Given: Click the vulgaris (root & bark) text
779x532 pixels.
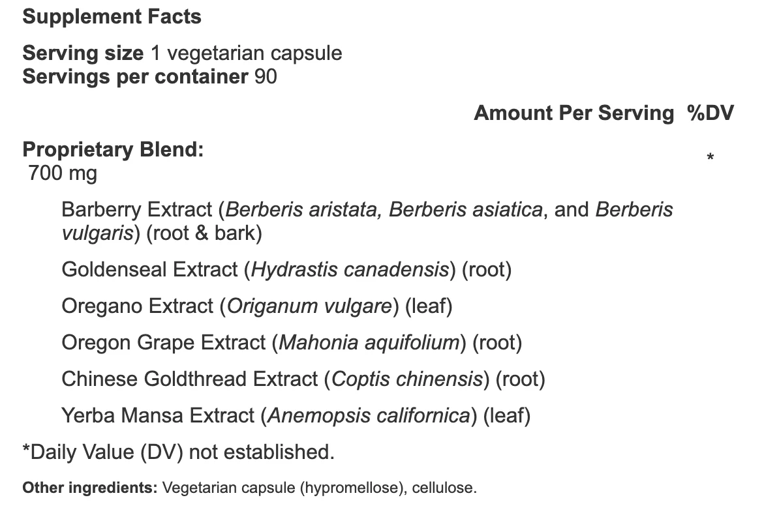Looking at the screenshot, I should (x=162, y=233).
